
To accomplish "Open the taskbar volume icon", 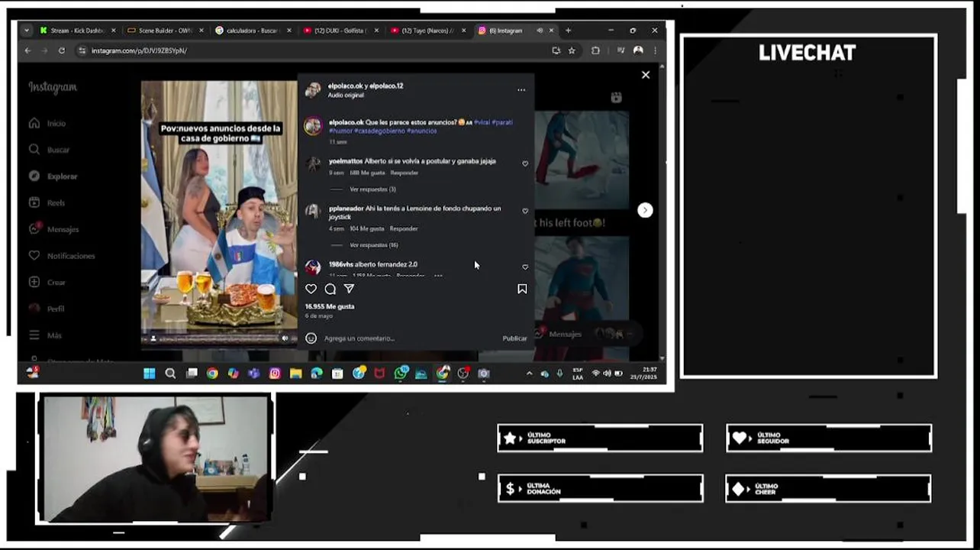I will point(607,374).
